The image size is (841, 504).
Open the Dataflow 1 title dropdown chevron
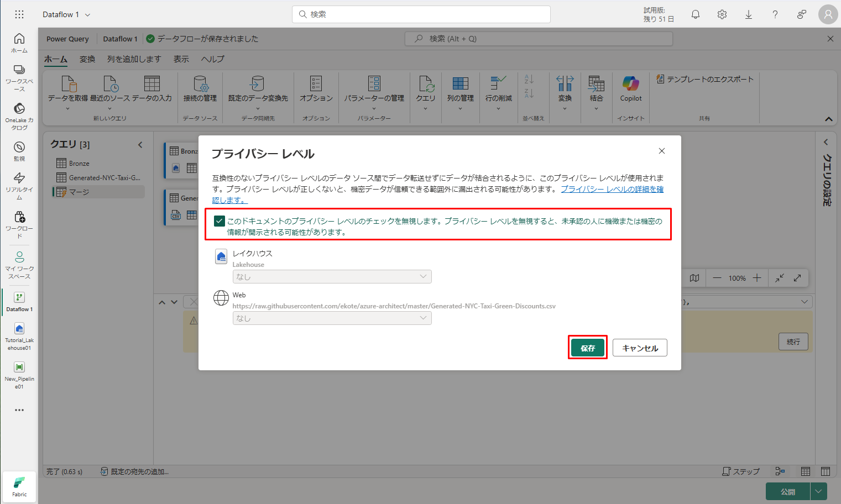pos(87,15)
